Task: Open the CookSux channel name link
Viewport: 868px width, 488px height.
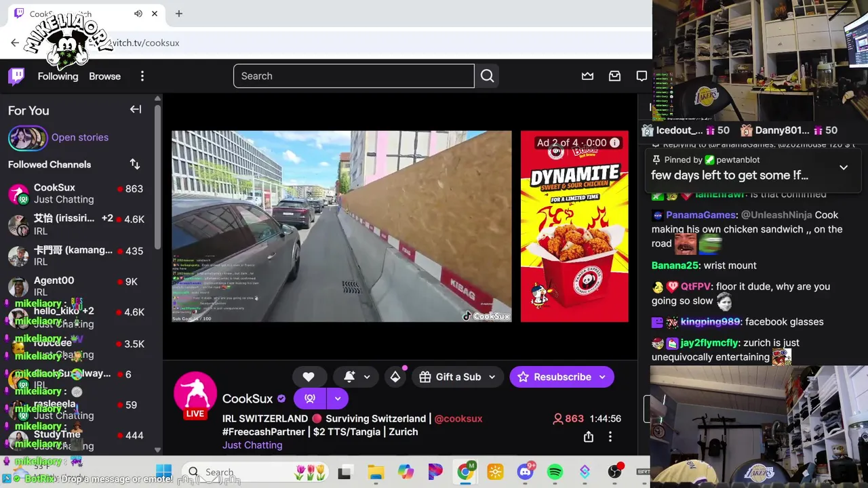Action: pos(248,399)
